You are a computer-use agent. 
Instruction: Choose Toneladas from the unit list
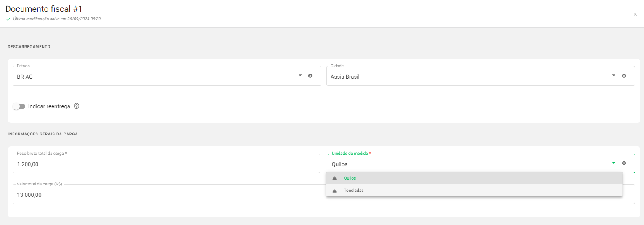pyautogui.click(x=354, y=191)
